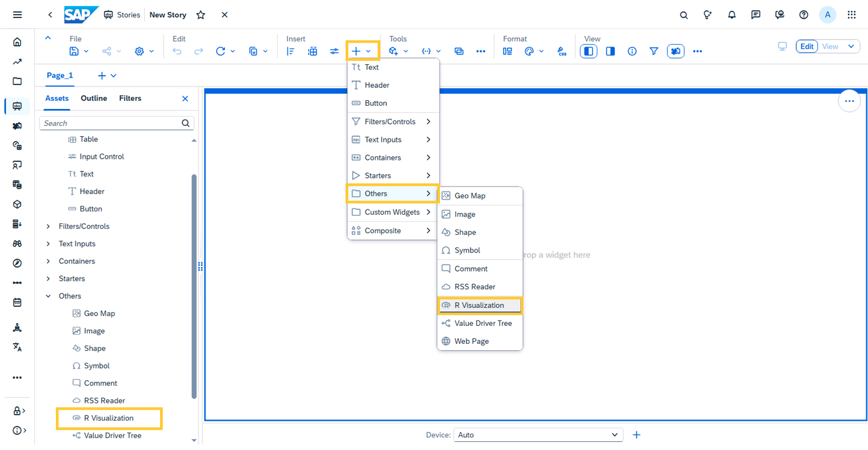Viewport: 868px width, 450px height.
Task: Click the Save icon under File
Action: [x=74, y=51]
